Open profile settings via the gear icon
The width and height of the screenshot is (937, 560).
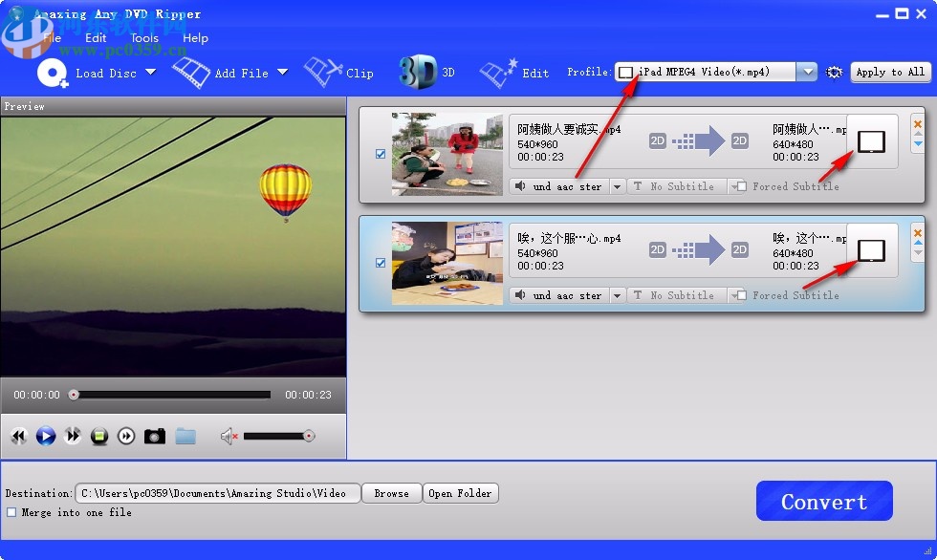tap(834, 72)
